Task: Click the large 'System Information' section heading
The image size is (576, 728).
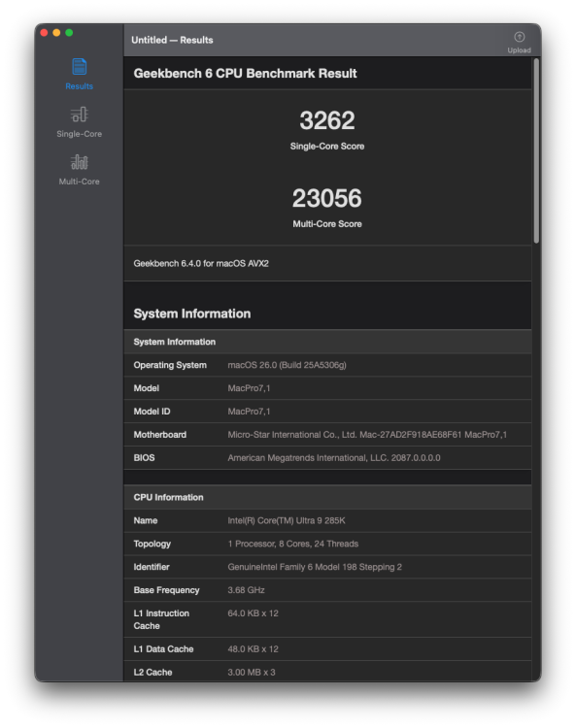Action: [192, 314]
